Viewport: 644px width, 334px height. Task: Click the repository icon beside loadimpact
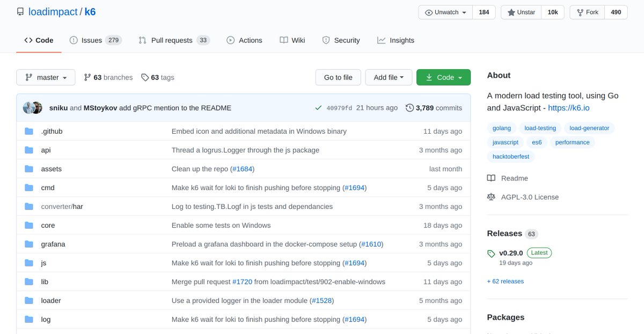click(20, 12)
